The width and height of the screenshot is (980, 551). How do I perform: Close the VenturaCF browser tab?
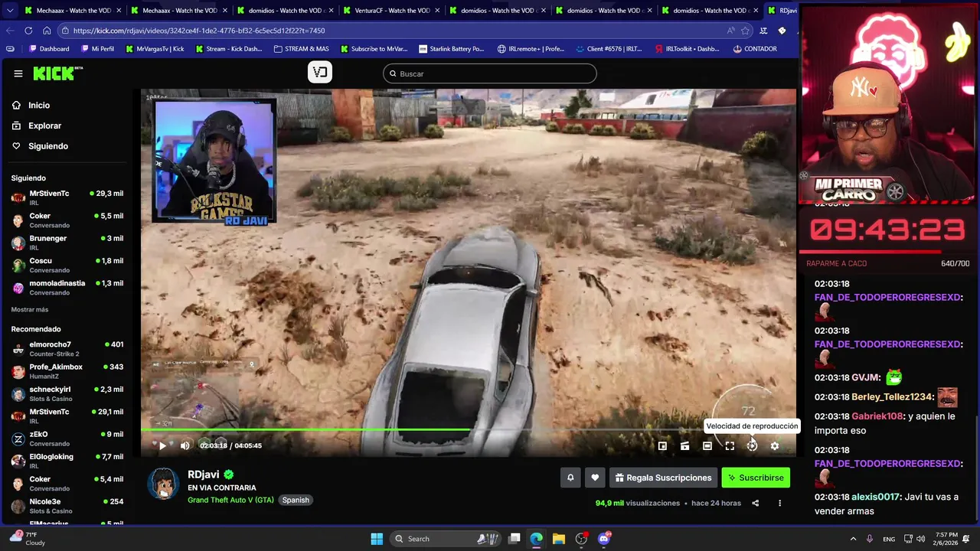point(437,11)
